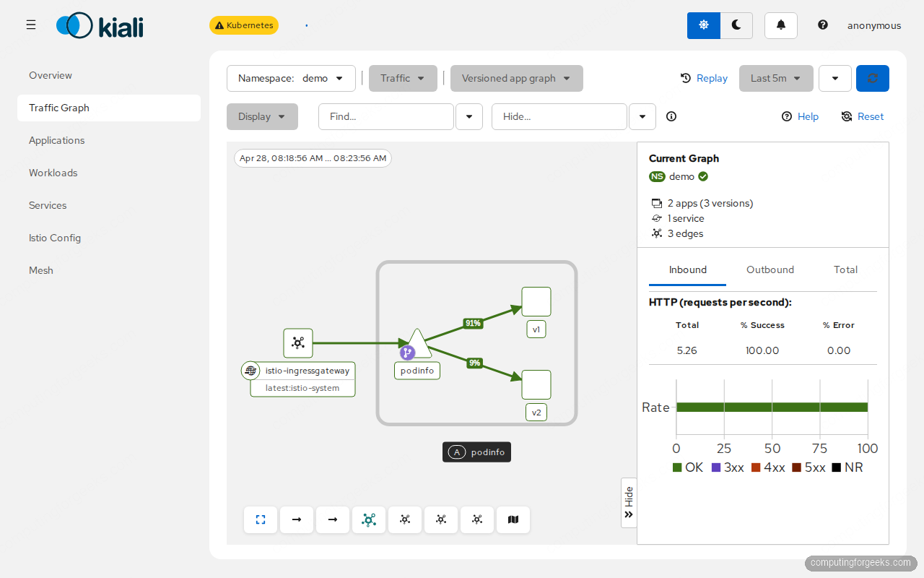The image size is (924, 578).
Task: Select the first graph layout icon
Action: [369, 519]
